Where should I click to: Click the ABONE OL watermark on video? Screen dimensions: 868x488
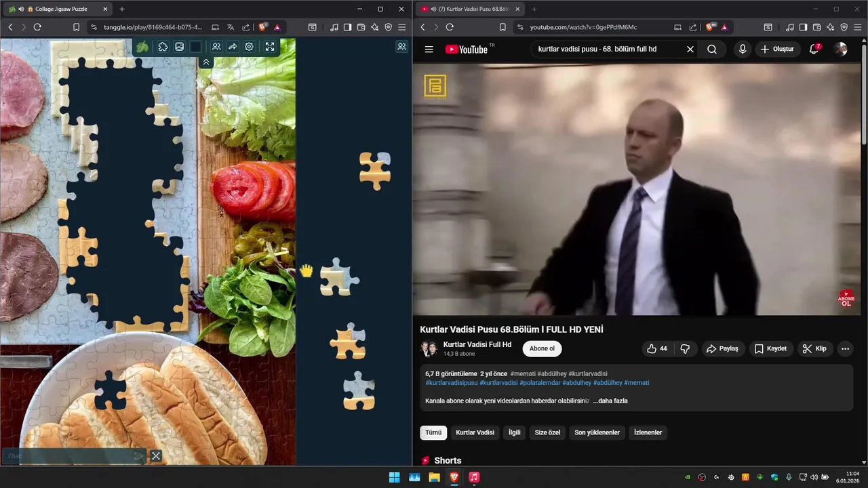(846, 298)
